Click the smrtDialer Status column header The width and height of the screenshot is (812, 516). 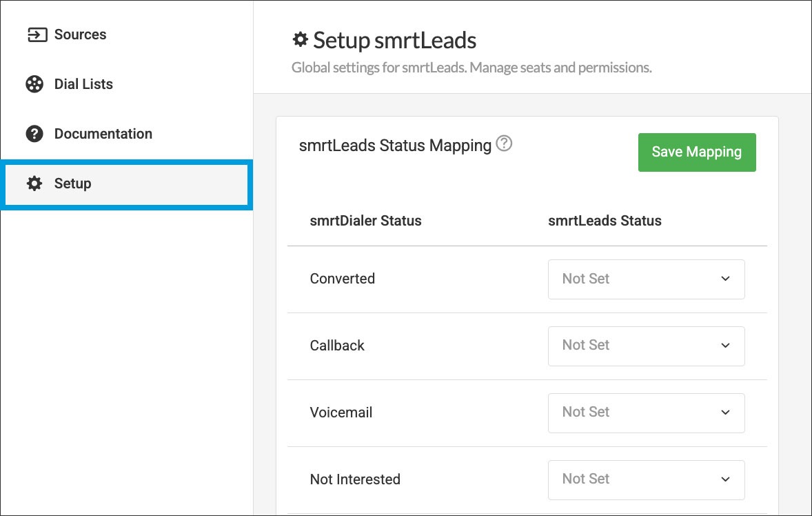(365, 221)
